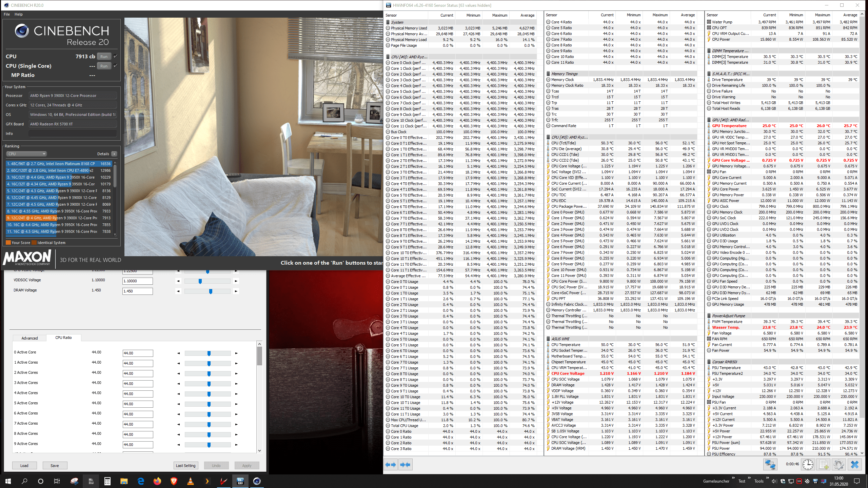Increase DRAM Voltage with right arrow

coord(236,291)
